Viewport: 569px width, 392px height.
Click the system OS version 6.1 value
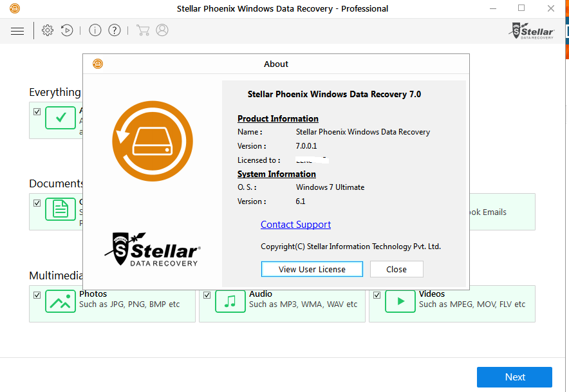[301, 202]
